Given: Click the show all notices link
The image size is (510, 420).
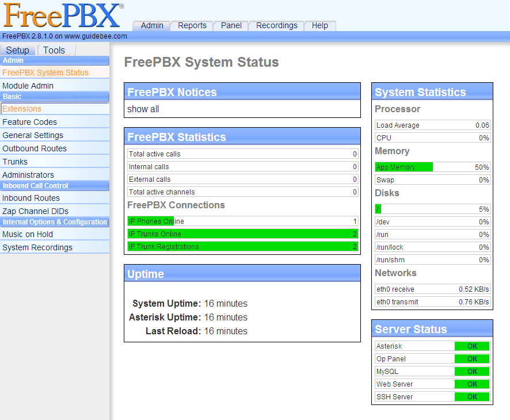Looking at the screenshot, I should [x=143, y=109].
